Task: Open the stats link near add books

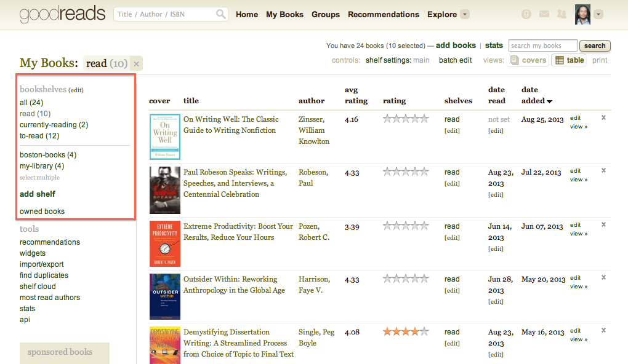Action: tap(494, 45)
